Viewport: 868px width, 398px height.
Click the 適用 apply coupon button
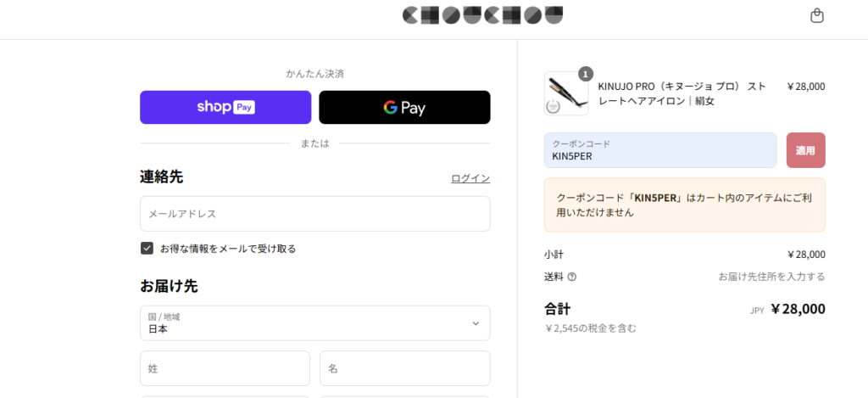pos(805,150)
